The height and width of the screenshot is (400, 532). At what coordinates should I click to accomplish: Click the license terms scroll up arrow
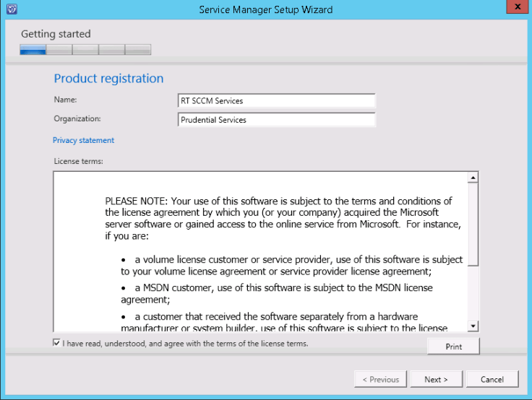pyautogui.click(x=473, y=178)
